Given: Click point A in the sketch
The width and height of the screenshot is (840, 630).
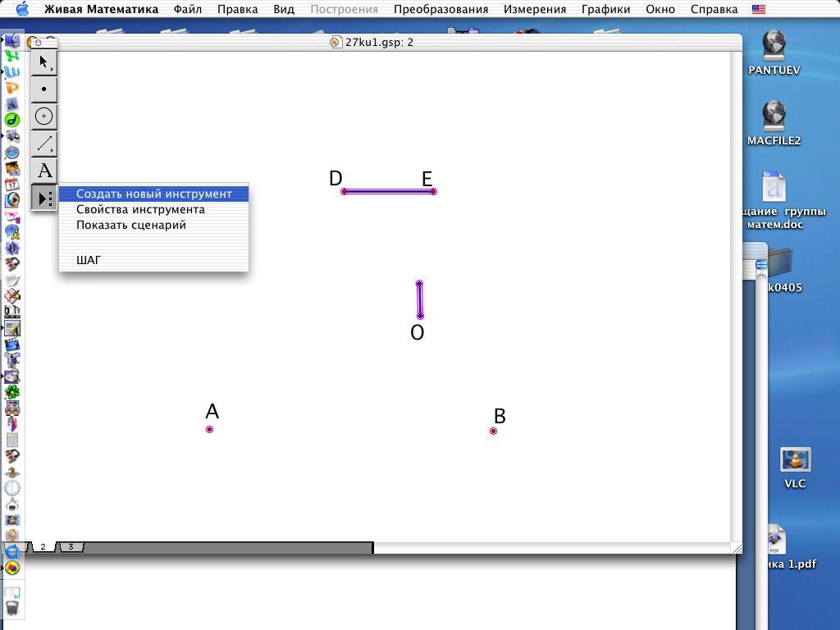Looking at the screenshot, I should tap(209, 429).
